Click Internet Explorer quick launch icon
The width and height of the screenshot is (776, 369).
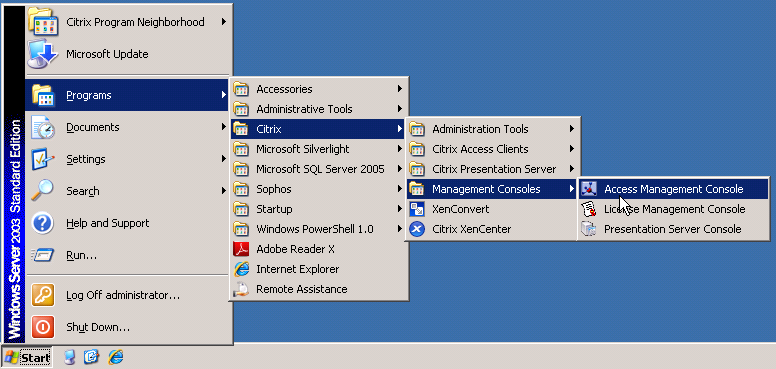[116, 357]
